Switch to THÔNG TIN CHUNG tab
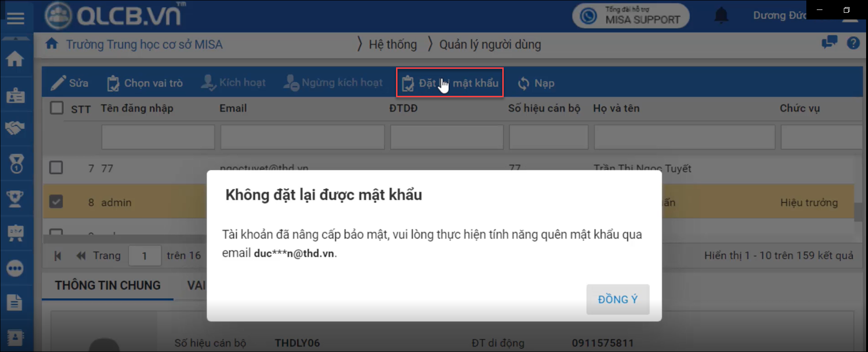Screen dimensions: 868x352 point(108,285)
